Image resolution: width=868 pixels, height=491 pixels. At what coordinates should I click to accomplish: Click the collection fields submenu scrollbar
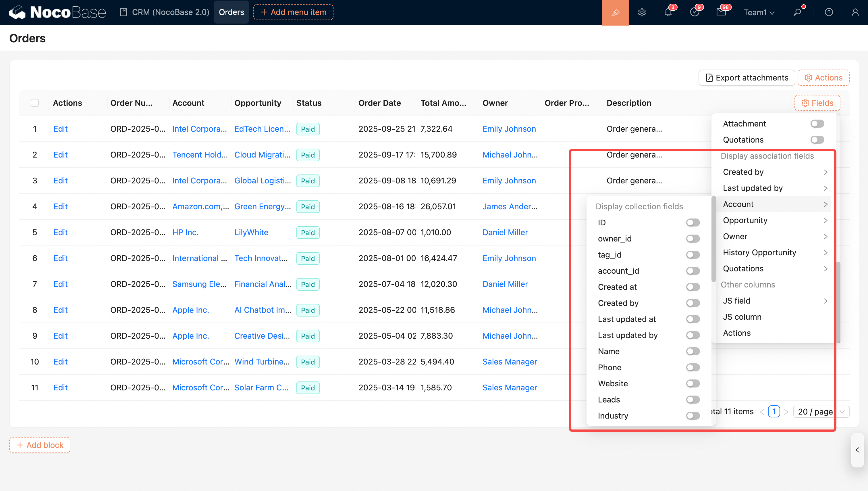tap(713, 239)
